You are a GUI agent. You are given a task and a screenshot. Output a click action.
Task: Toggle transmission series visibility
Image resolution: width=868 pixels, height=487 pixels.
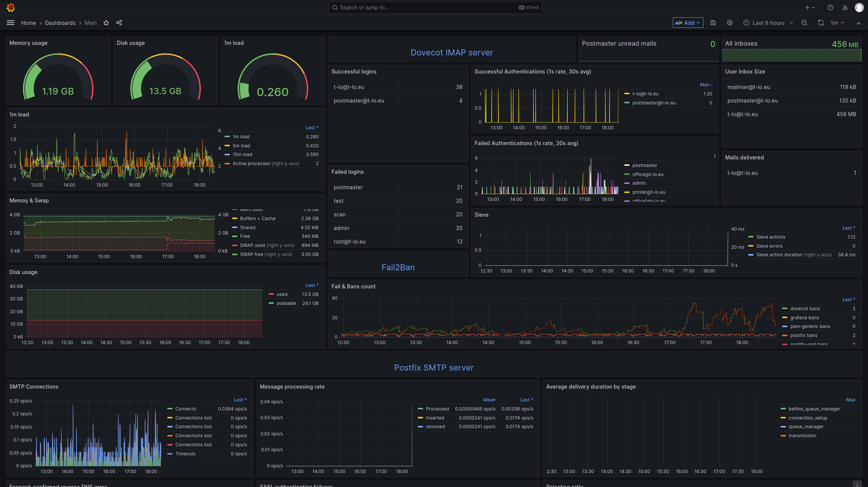802,436
